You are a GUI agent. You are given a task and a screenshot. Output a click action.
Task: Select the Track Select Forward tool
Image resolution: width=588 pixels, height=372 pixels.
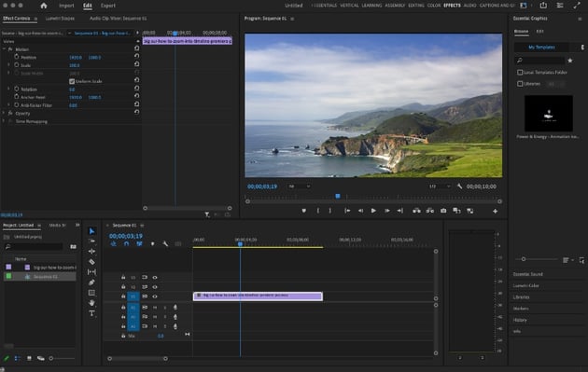(x=91, y=241)
